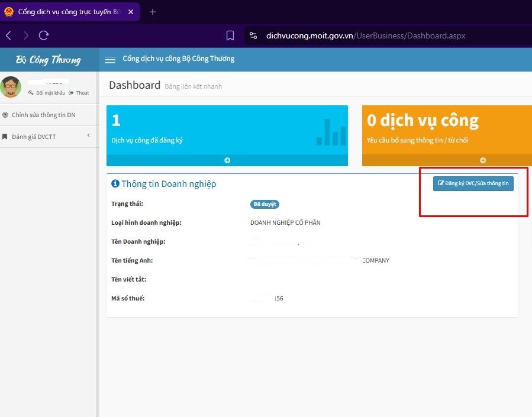Click arrow icon on blue registered-services card
This screenshot has height=417, width=532.
(227, 160)
